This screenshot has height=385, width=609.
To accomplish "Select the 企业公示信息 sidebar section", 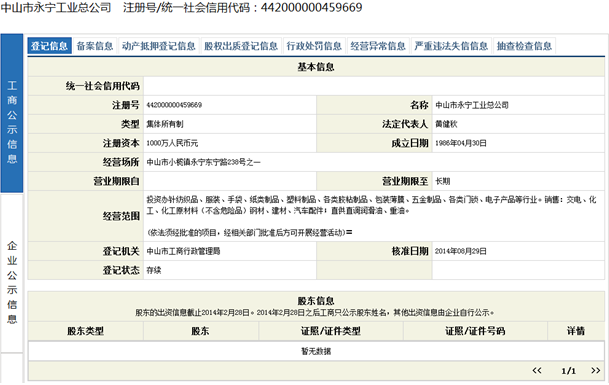I will tap(12, 274).
